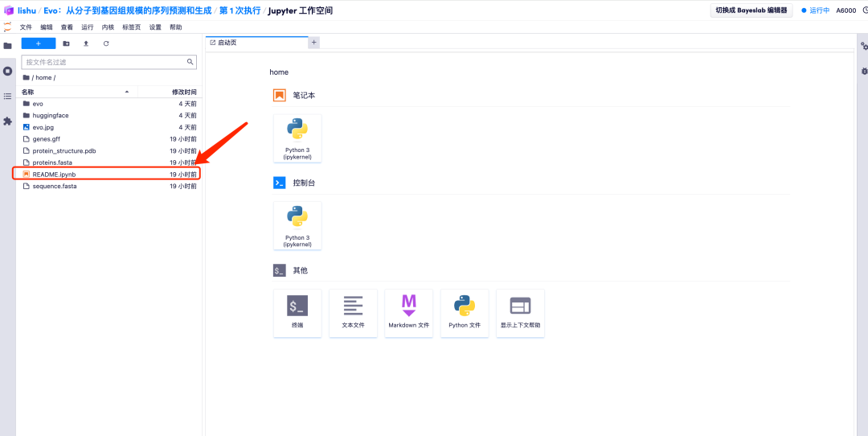Click the blue new launcher plus button
Screen dimensions: 868x436
pyautogui.click(x=39, y=43)
